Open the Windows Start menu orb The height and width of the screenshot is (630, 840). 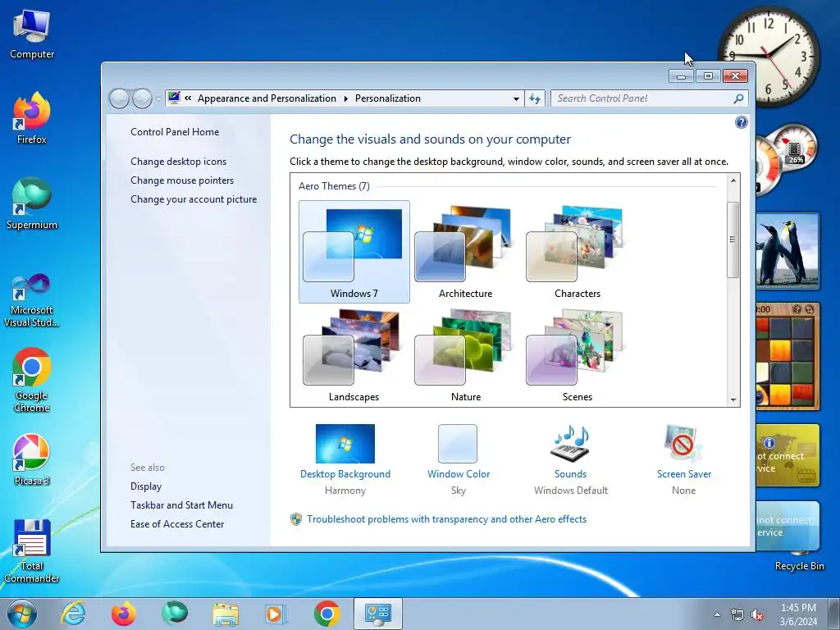[22, 614]
